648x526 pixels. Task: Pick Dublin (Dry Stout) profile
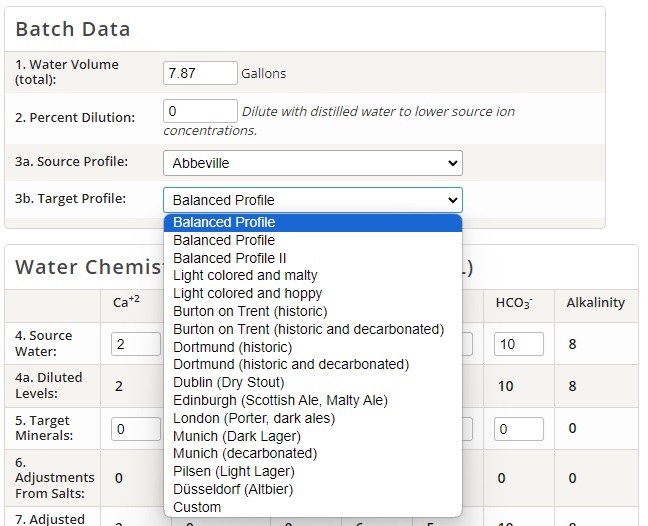coord(228,382)
